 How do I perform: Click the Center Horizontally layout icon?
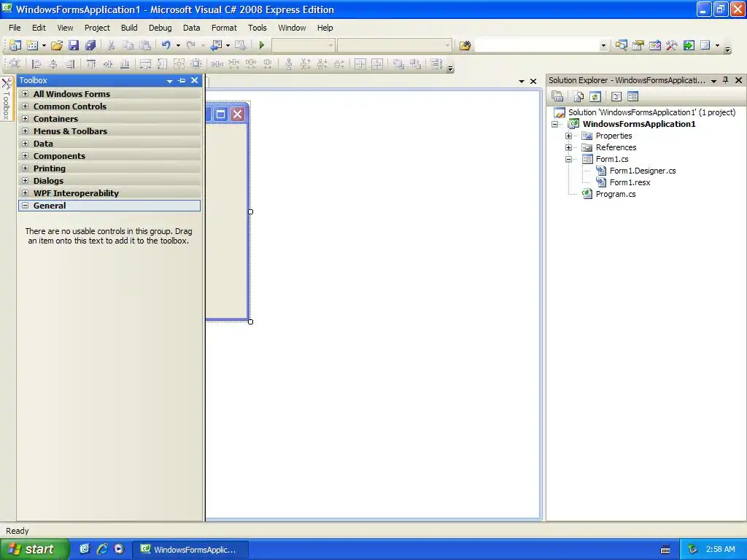(360, 64)
